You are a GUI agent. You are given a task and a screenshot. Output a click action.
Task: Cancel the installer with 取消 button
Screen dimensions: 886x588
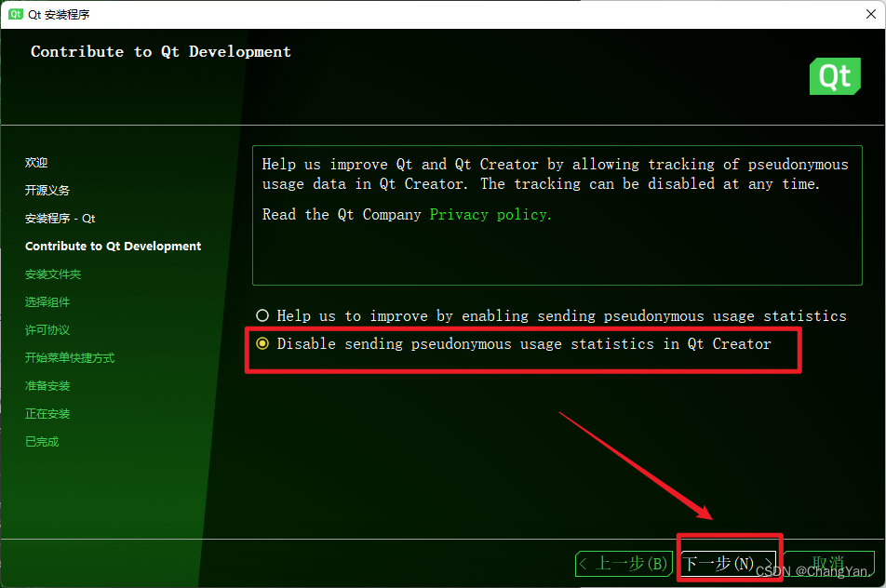click(x=828, y=563)
